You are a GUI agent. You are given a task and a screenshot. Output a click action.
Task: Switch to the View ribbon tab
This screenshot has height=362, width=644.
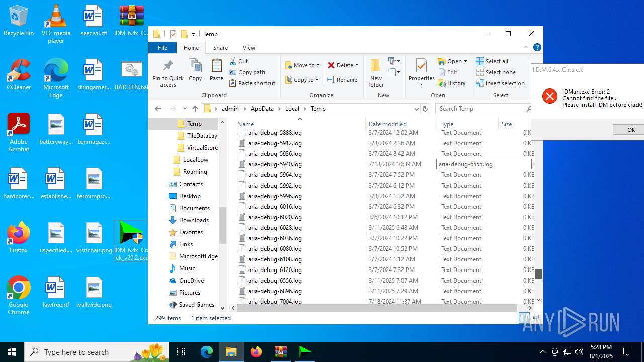pos(249,48)
